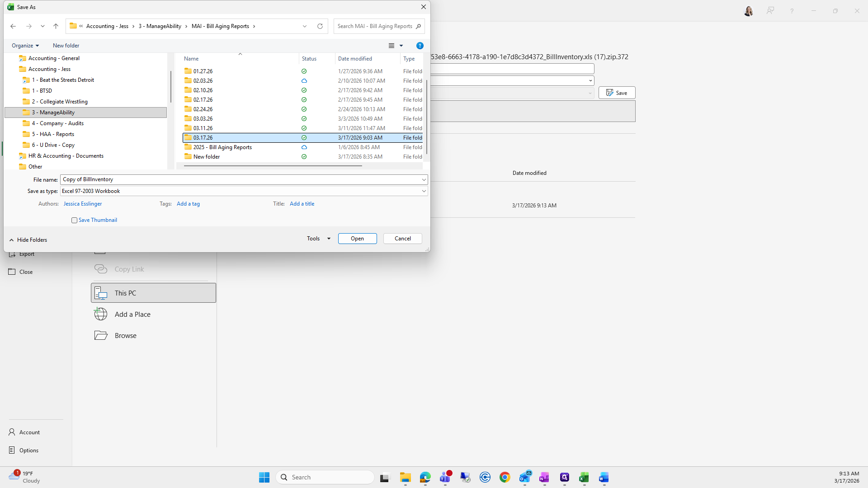Click the Add a tag link
Screen dimensions: 868x488
pos(188,204)
